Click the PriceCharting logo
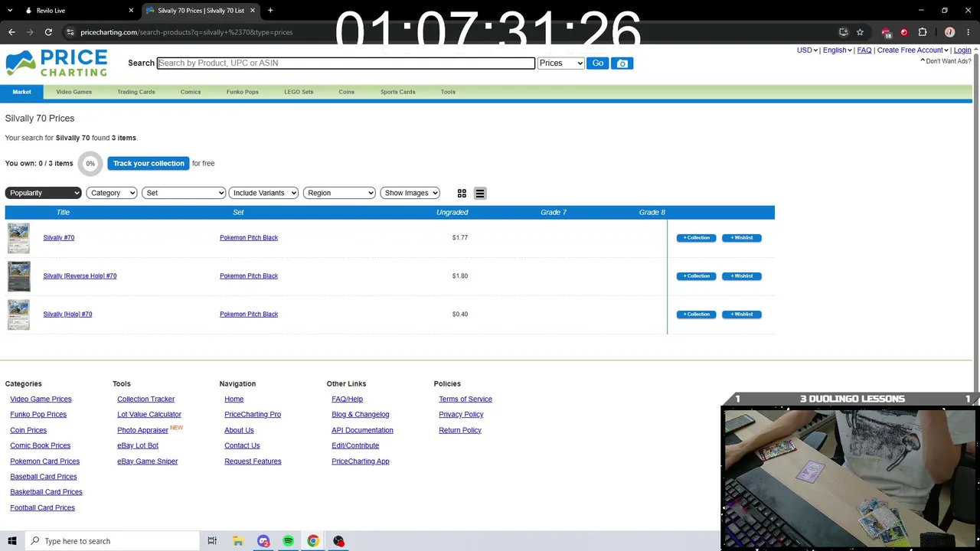 [x=57, y=63]
